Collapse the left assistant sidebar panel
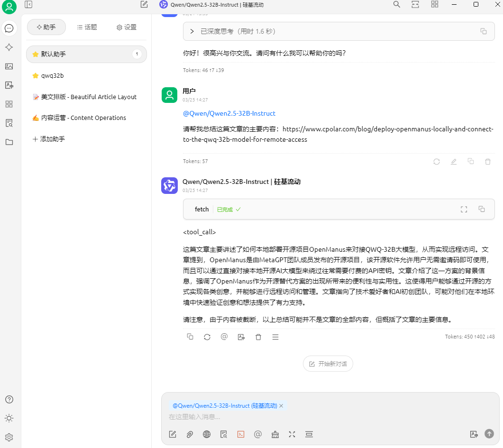 point(28,4)
